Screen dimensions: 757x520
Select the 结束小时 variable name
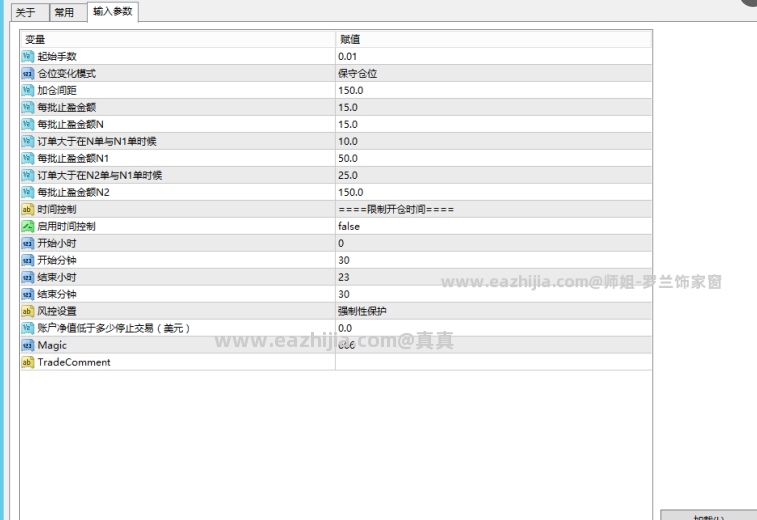coord(57,277)
